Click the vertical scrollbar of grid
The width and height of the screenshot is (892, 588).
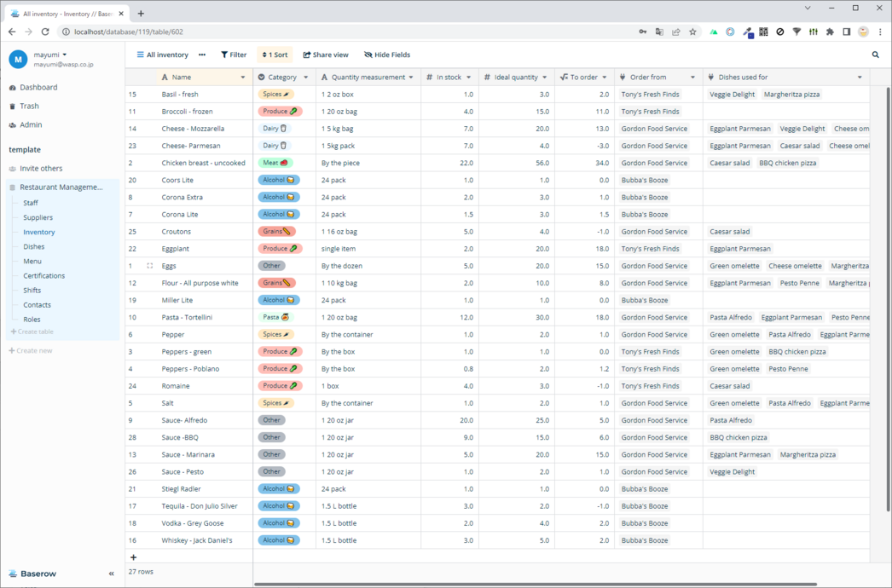point(888,300)
